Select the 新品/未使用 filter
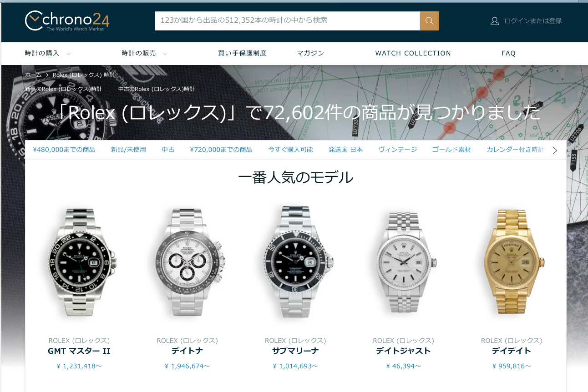 pos(128,150)
